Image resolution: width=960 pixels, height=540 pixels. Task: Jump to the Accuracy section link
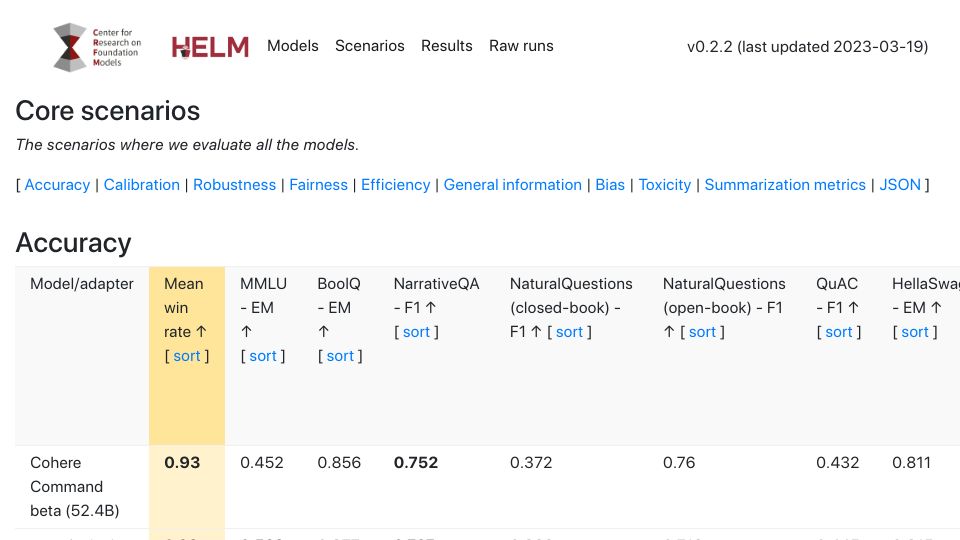[x=57, y=185]
